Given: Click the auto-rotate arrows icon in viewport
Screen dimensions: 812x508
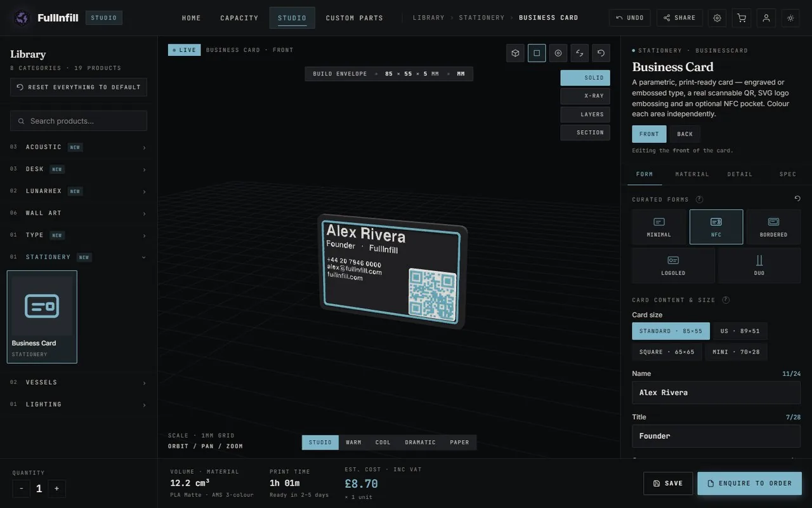Looking at the screenshot, I should (580, 53).
